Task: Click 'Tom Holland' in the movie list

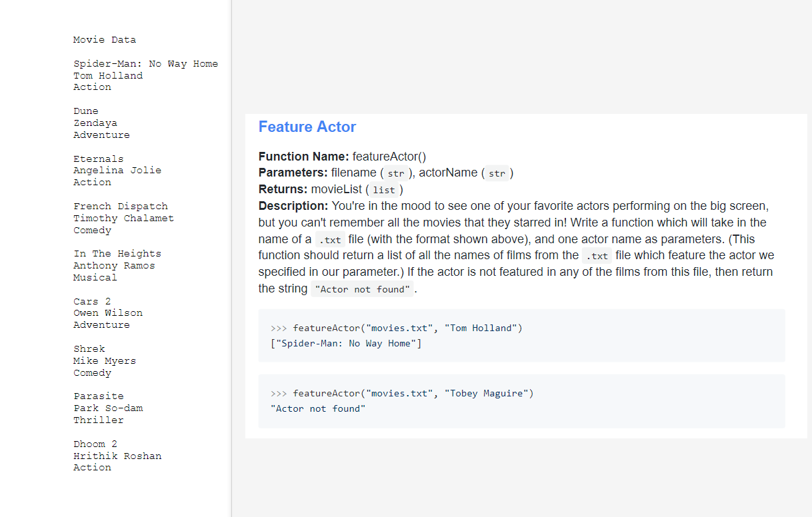Action: (x=108, y=76)
